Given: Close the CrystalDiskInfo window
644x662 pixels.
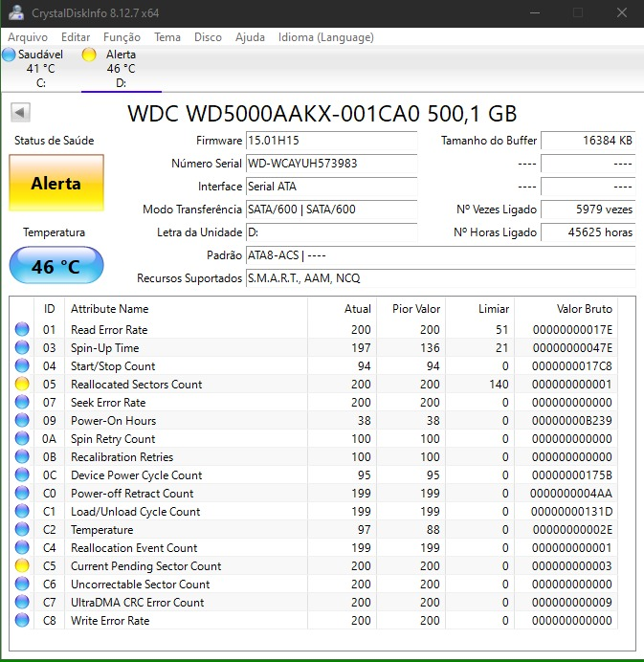Looking at the screenshot, I should 622,12.
